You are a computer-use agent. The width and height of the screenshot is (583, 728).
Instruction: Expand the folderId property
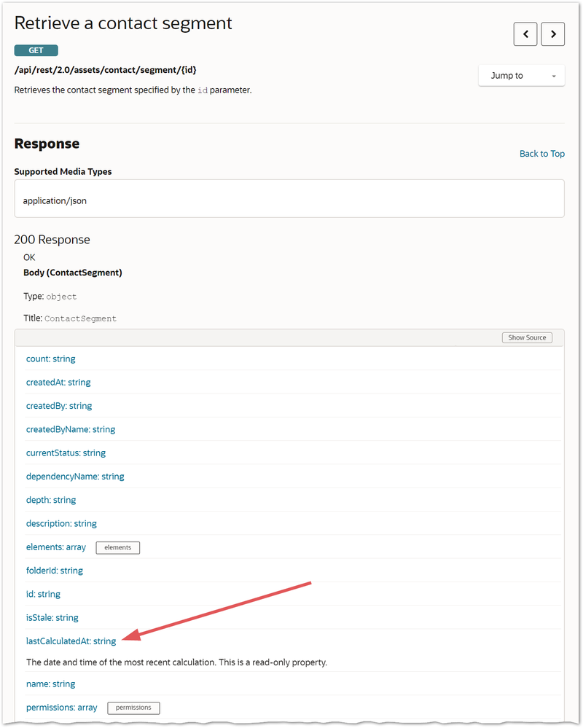point(55,571)
